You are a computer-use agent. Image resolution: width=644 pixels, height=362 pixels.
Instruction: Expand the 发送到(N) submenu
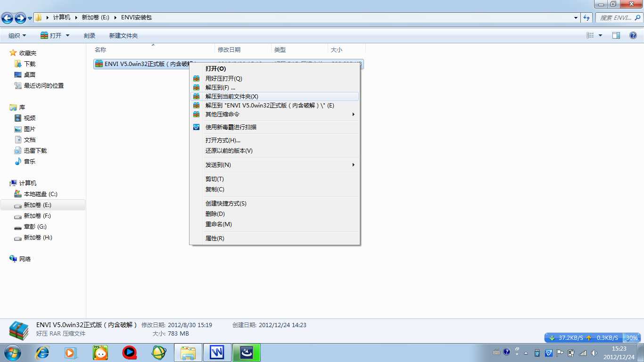click(274, 165)
